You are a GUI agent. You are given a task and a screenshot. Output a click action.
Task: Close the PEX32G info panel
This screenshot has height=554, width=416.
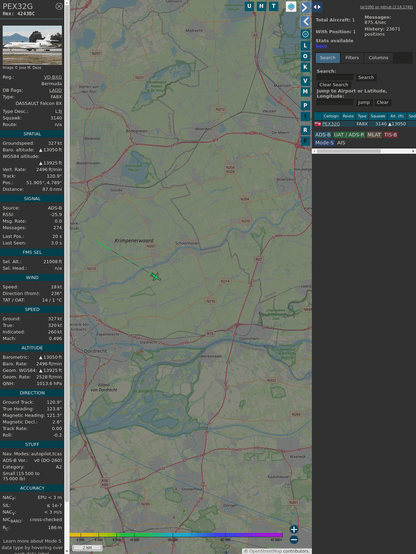(59, 6)
